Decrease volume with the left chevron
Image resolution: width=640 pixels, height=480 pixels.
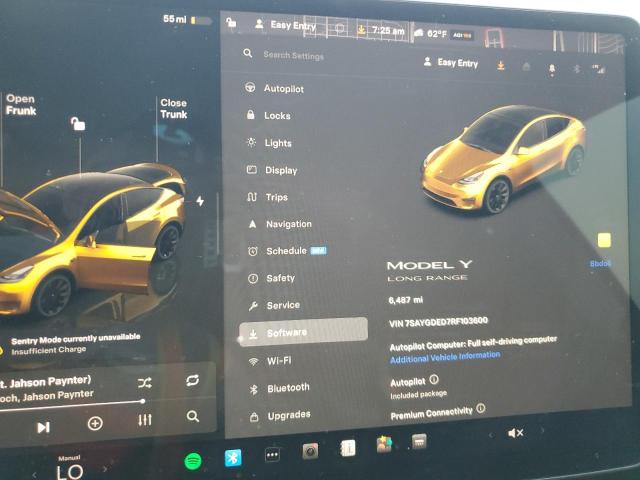(x=491, y=435)
